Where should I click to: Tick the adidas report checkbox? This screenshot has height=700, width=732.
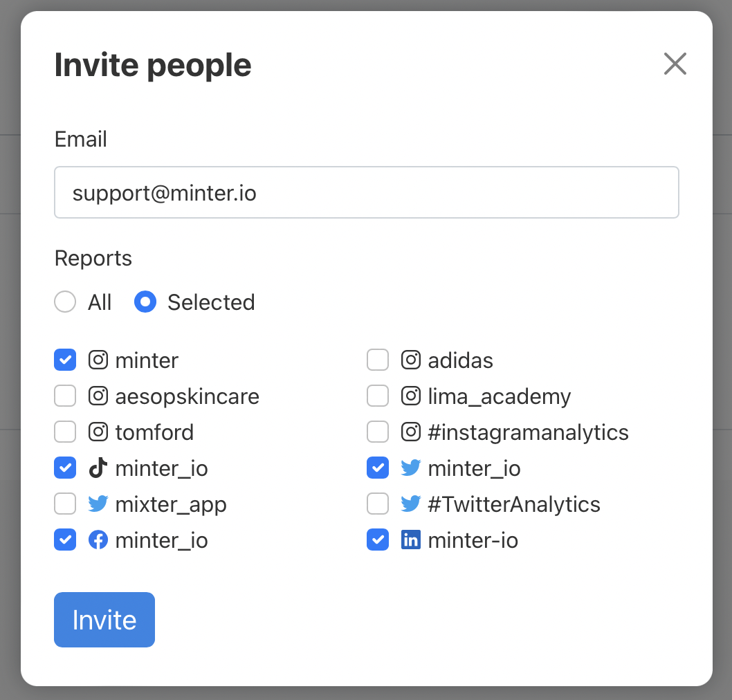click(x=378, y=360)
